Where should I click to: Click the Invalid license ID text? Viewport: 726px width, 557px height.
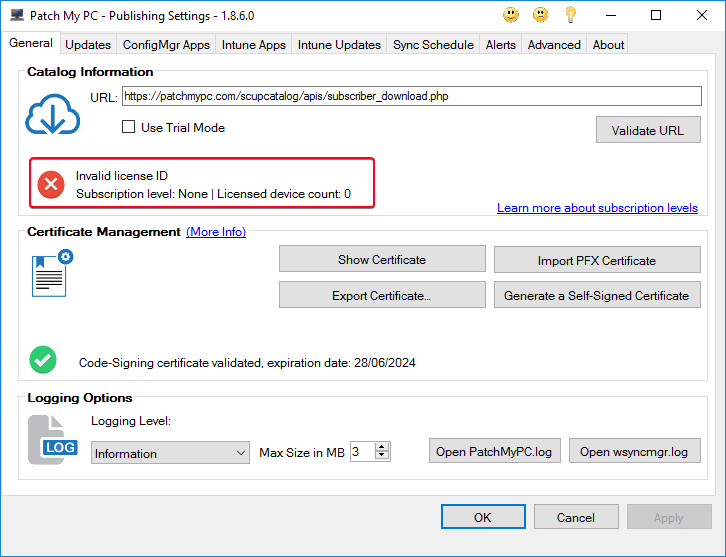tap(122, 176)
